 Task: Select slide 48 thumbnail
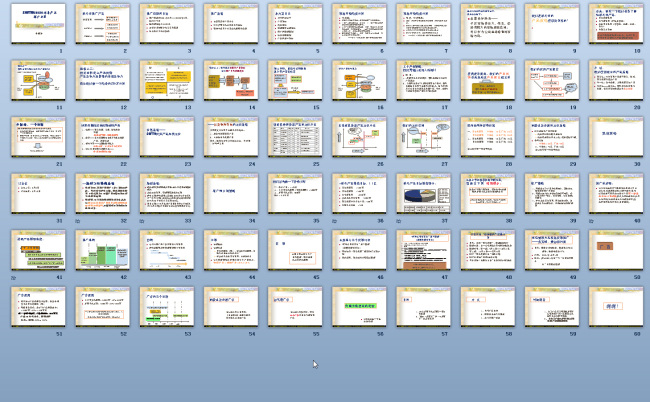tap(488, 250)
